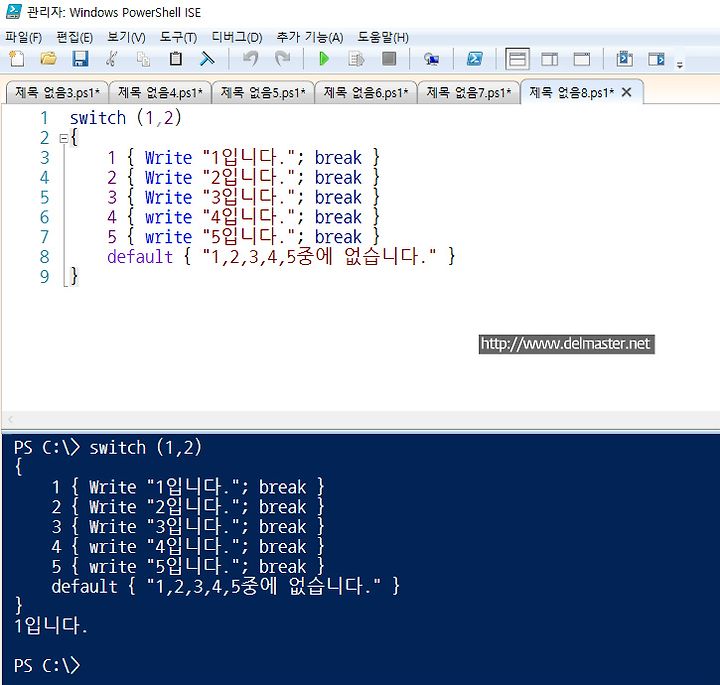The height and width of the screenshot is (685, 720).
Task: Show script pane on top layout
Action: 518,59
